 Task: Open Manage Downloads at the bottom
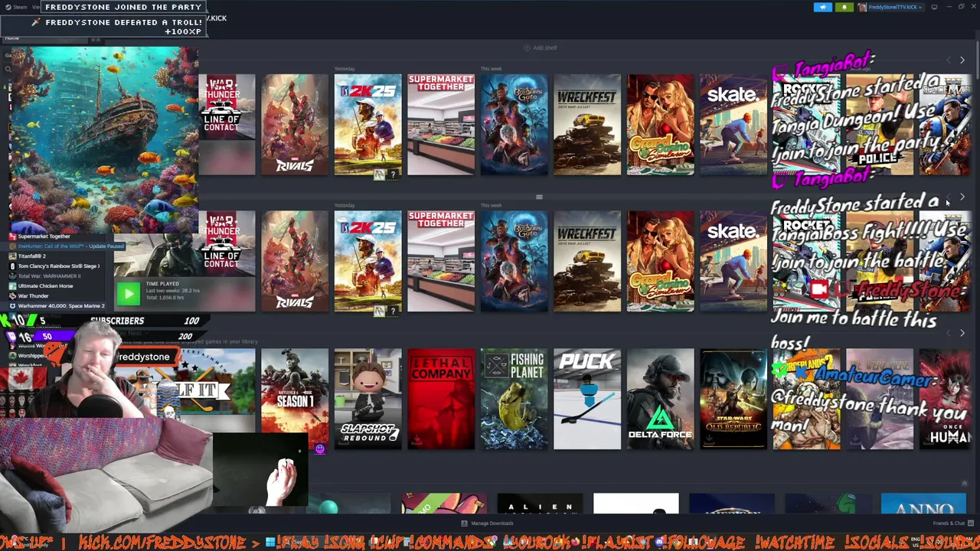(487, 523)
